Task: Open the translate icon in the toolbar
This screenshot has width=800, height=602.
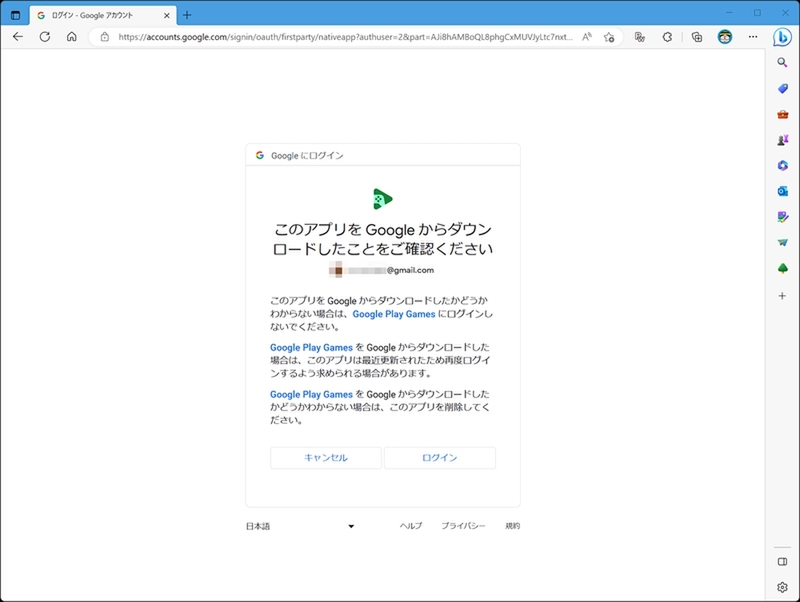Action: coord(640,37)
